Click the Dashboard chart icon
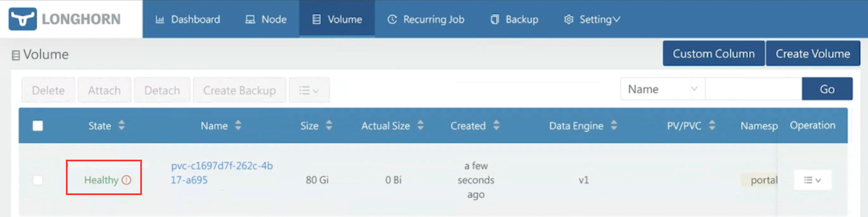Image resolution: width=868 pixels, height=217 pixels. tap(159, 20)
